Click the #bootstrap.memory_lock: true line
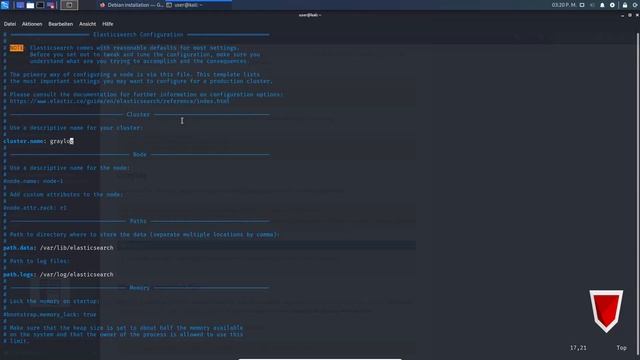The height and width of the screenshot is (360, 640). pos(50,314)
